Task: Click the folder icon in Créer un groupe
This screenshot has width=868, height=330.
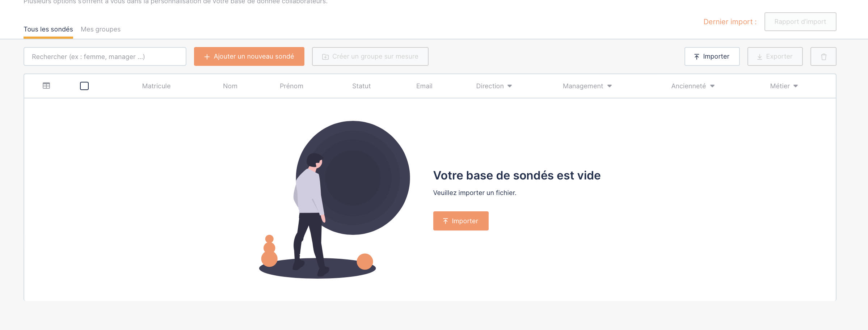Action: tap(325, 57)
